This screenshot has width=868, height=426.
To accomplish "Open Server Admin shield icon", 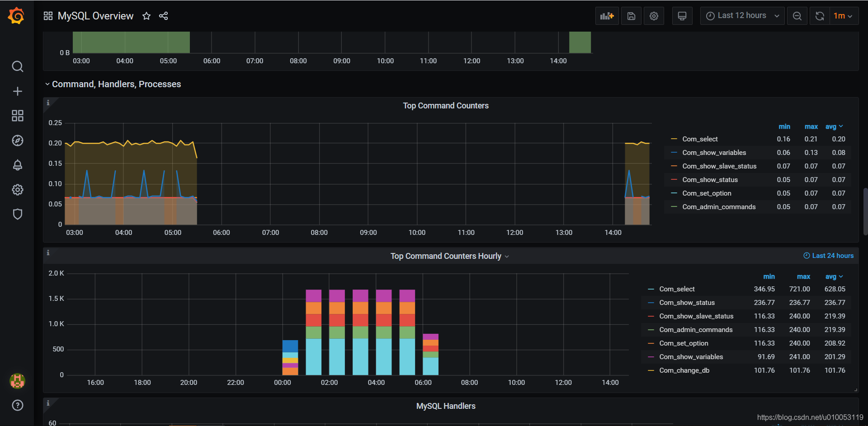I will coord(17,214).
